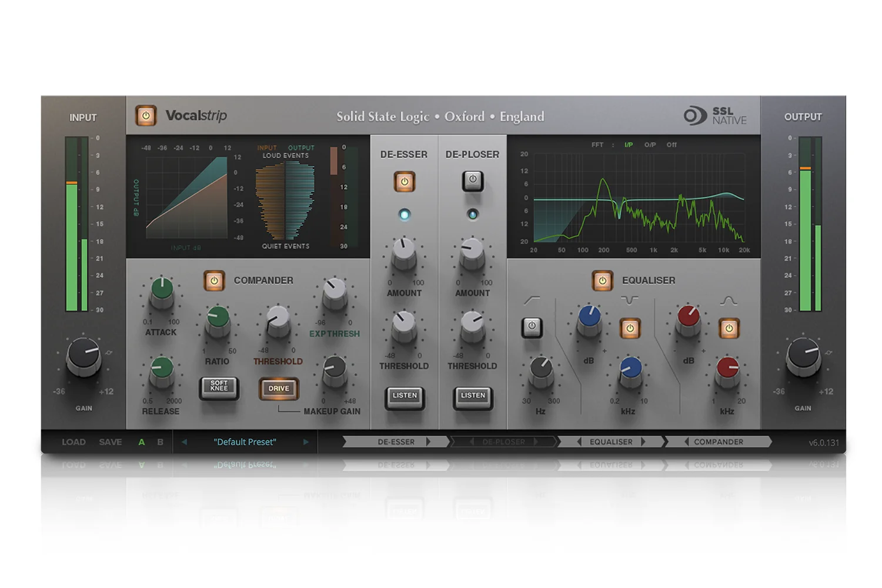Toggle the Equaliser section power button
Viewport: 882px width, 588px height.
[x=602, y=281]
